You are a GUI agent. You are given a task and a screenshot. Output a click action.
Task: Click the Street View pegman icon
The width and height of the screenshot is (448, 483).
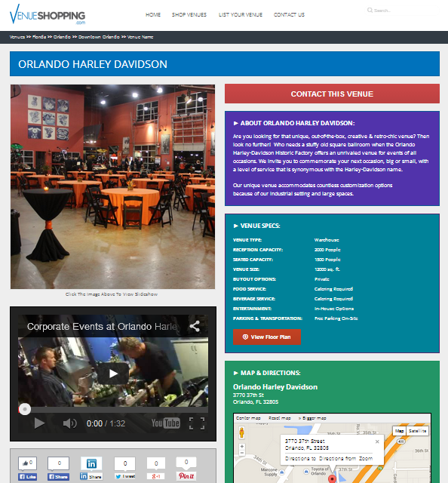(x=241, y=432)
